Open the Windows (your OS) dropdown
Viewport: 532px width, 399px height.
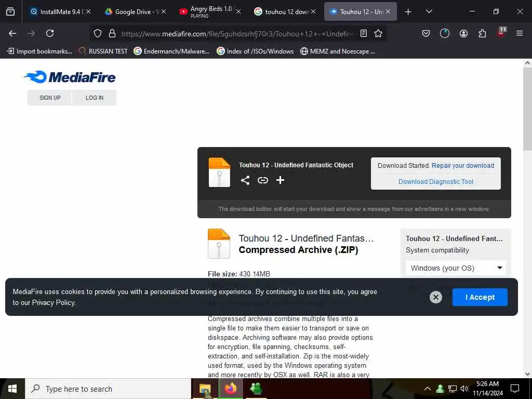point(456,268)
